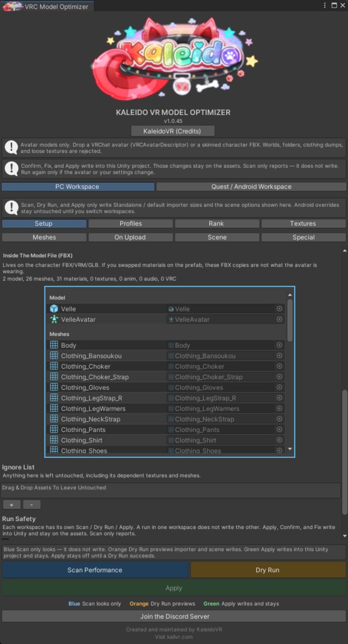The image size is (348, 644).
Task: Open object picker for VelleAvatar
Action: click(280, 319)
